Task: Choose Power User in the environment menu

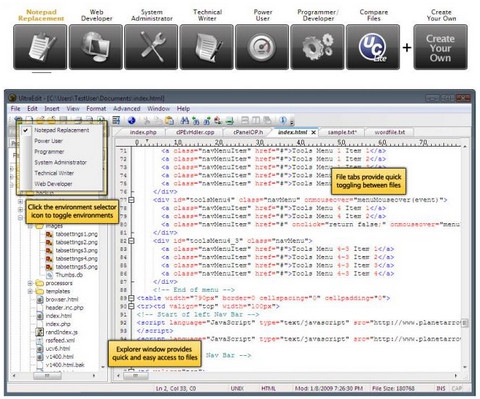Action: point(48,141)
